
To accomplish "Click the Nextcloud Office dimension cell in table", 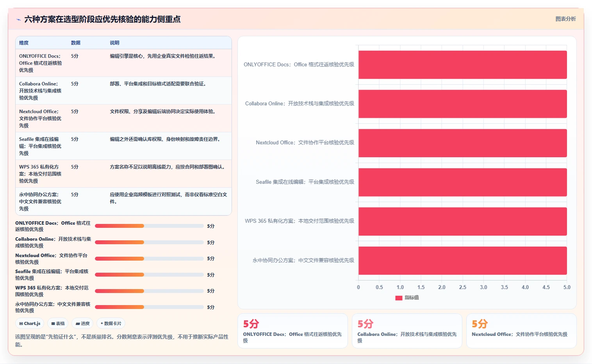I will click(41, 119).
